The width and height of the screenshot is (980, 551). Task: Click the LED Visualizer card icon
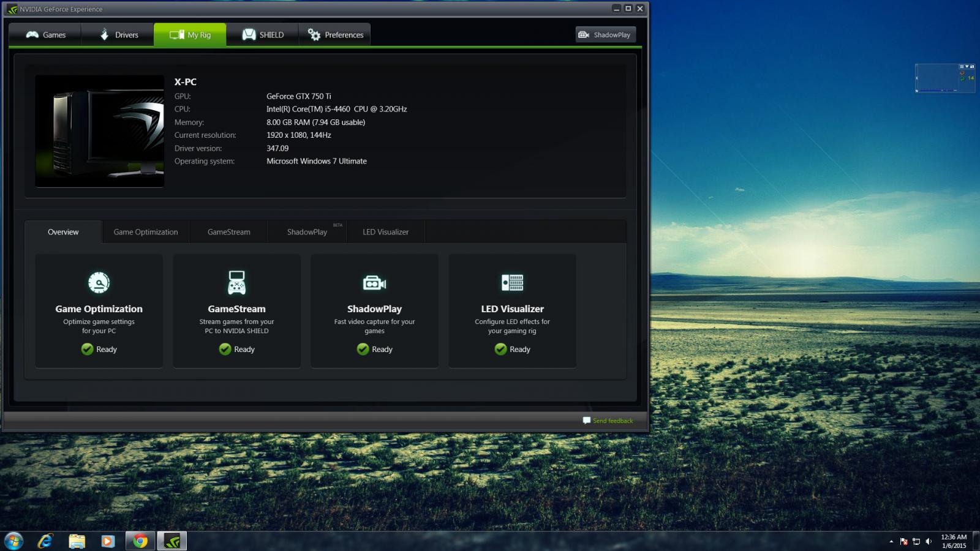click(x=512, y=282)
